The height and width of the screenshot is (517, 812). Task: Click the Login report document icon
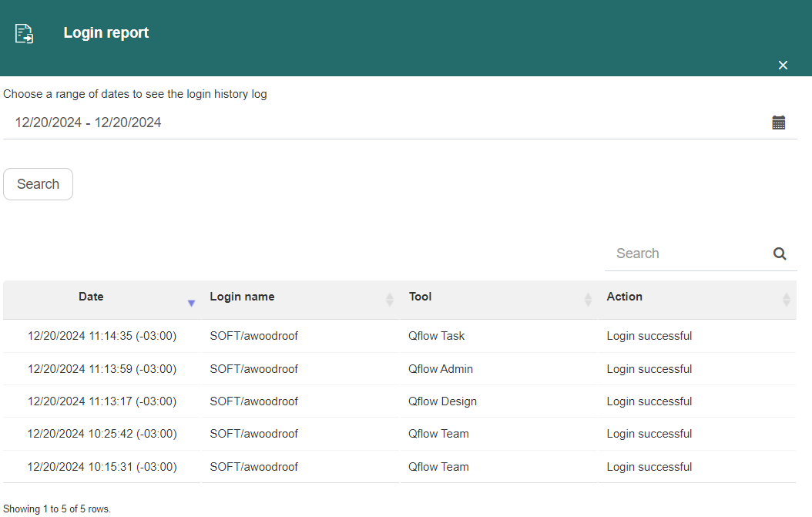24,34
